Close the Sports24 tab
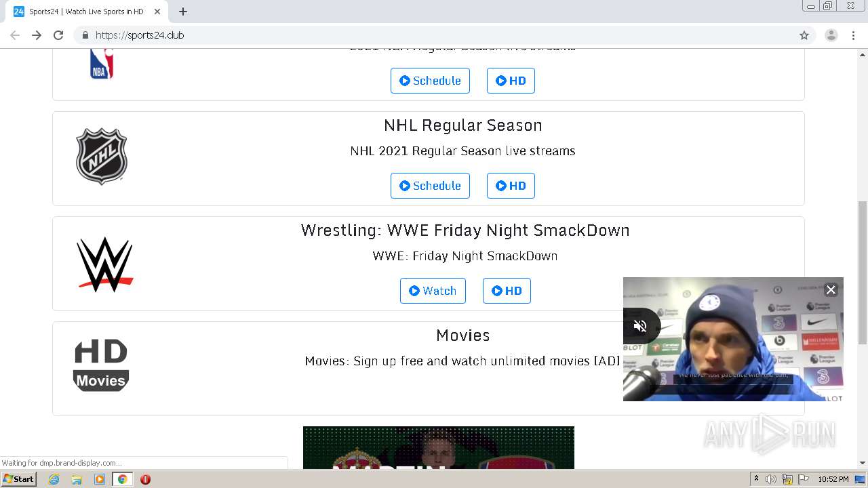The width and height of the screenshot is (868, 488). 157,12
